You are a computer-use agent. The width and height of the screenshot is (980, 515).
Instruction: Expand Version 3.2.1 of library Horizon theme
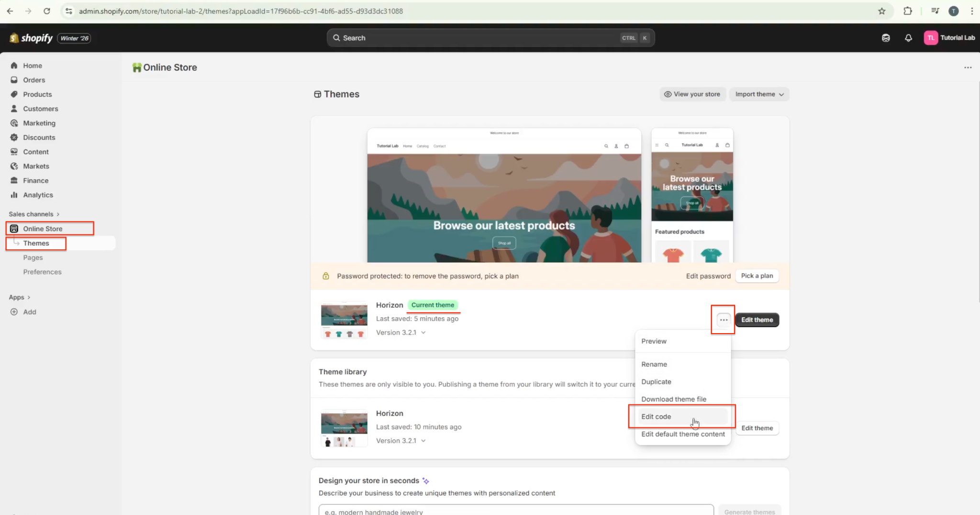tap(401, 441)
